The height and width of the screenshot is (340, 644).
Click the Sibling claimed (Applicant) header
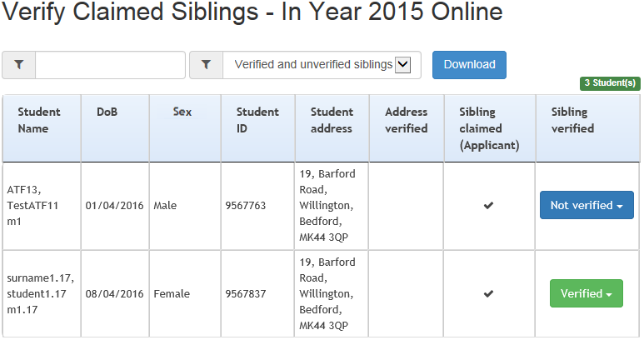490,128
